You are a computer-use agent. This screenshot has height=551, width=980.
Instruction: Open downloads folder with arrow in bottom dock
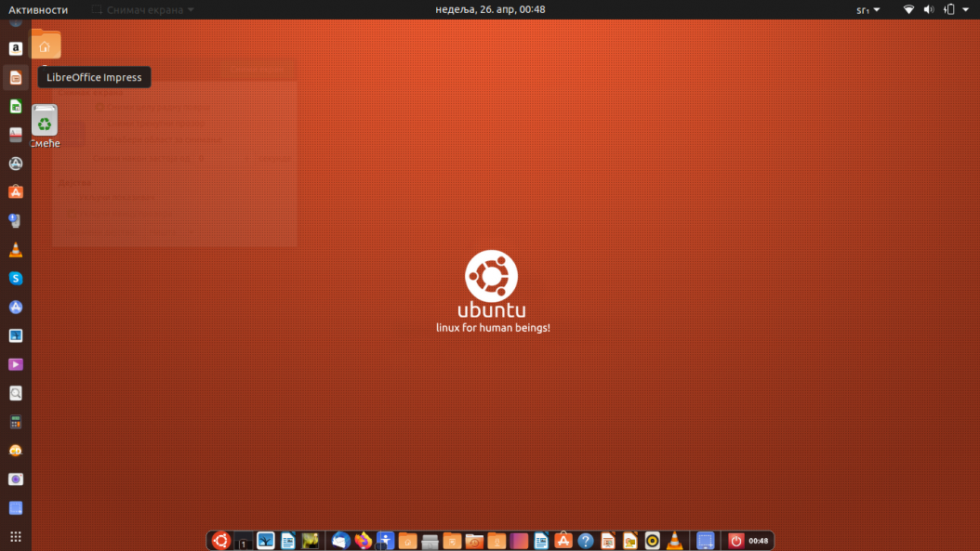point(497,541)
